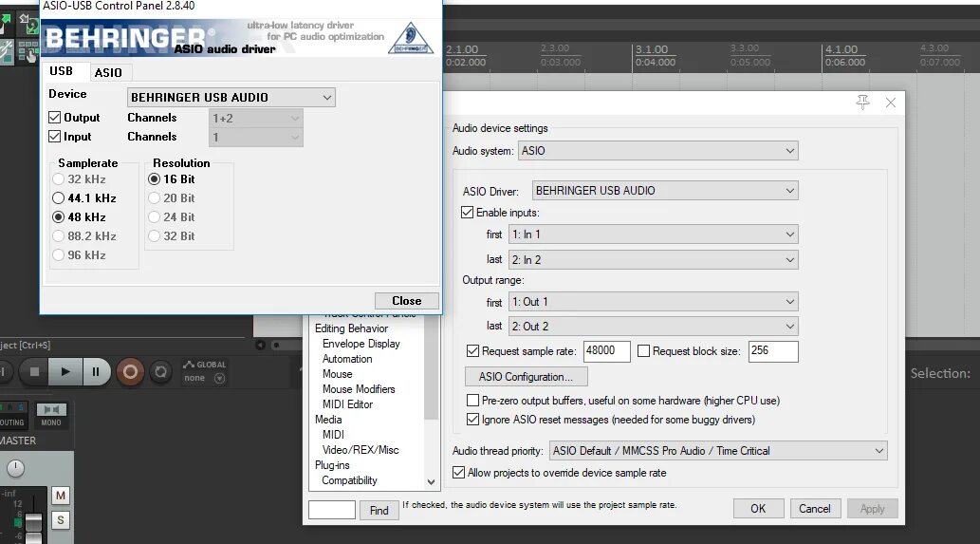This screenshot has width=980, height=544.
Task: Open master ROUTING button
Action: tap(12, 415)
